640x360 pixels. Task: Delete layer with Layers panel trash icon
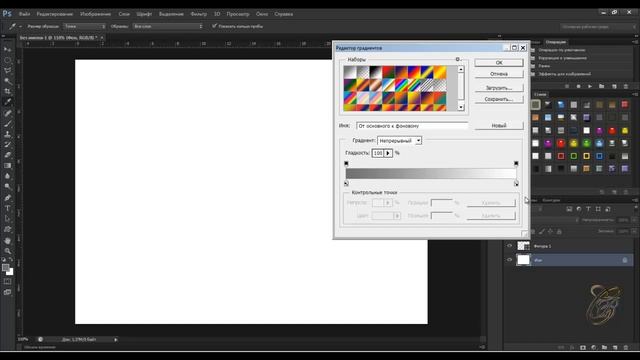(x=626, y=347)
